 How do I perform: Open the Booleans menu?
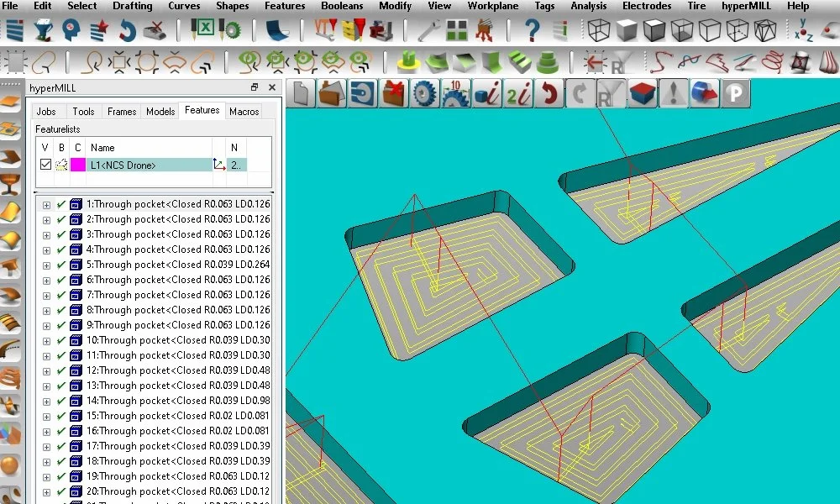[x=342, y=6]
